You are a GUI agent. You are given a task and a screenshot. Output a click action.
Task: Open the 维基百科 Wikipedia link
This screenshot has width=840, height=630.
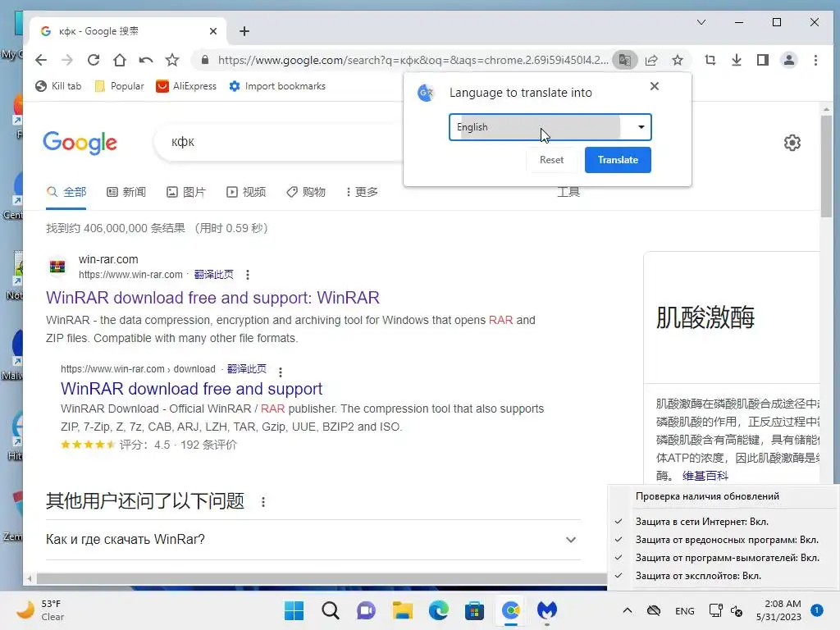705,476
